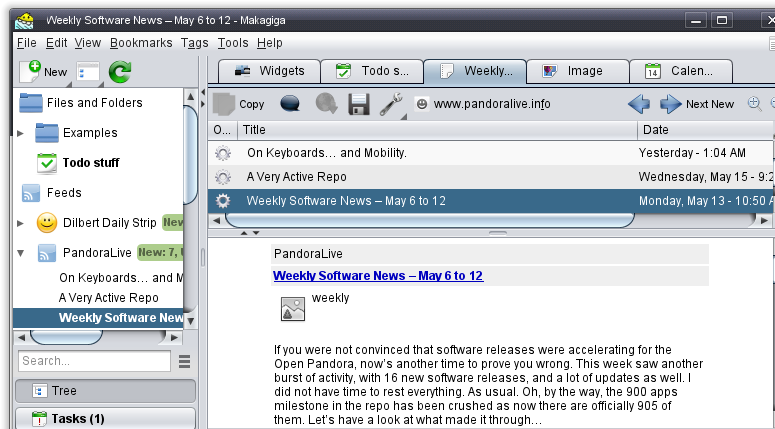The image size is (775, 429).
Task: Select On Keyboards... and Mobility article row
Action: click(x=491, y=153)
